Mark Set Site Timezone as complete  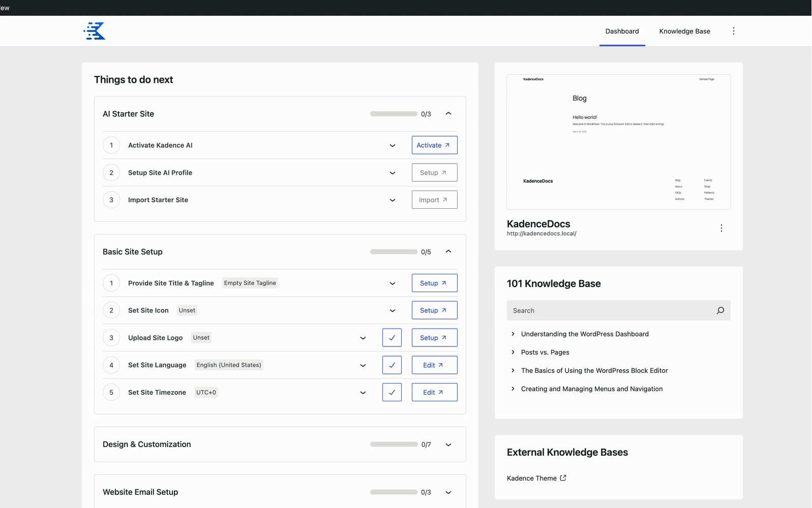point(392,393)
